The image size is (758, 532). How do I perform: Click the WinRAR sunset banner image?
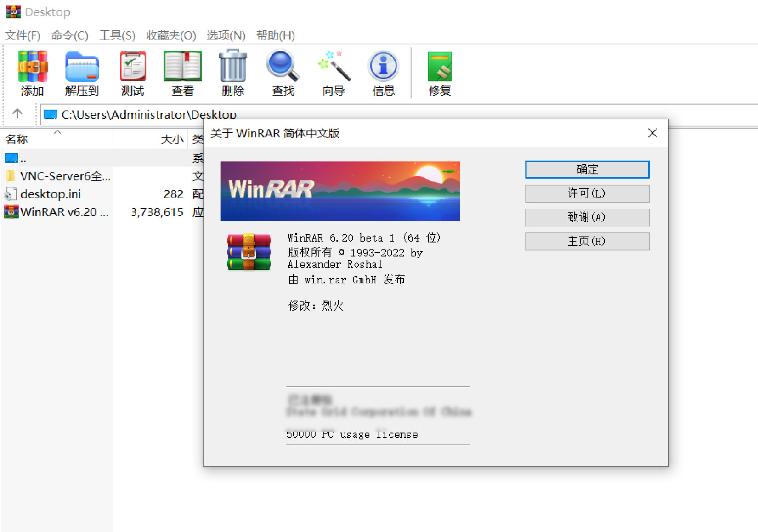pos(340,191)
